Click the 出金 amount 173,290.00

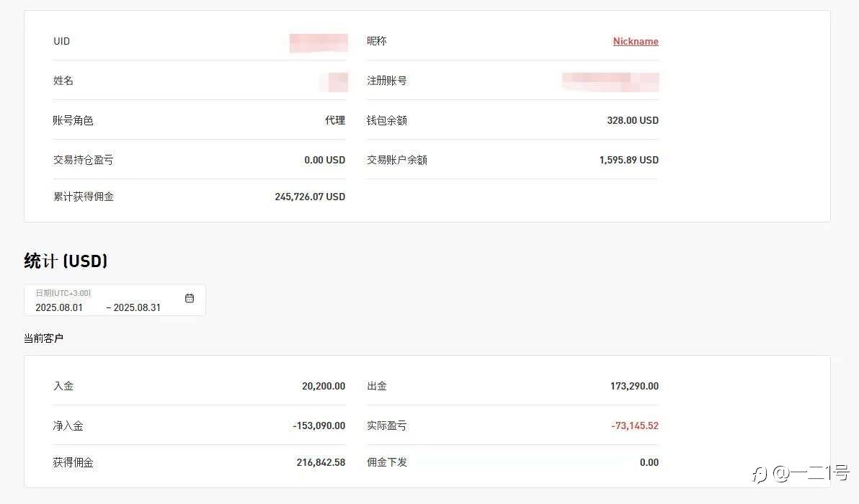tap(634, 386)
